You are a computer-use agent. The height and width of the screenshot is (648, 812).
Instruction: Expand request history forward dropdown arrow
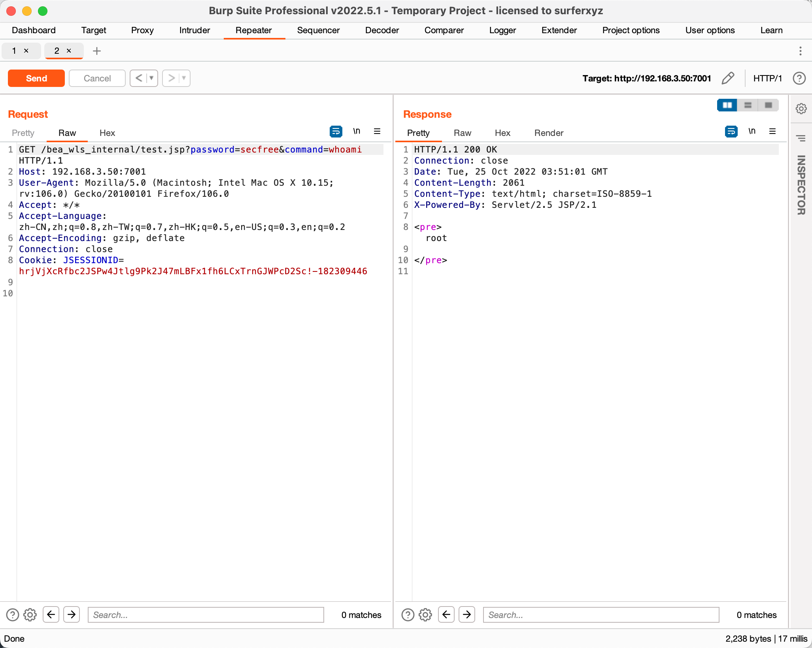pos(184,78)
